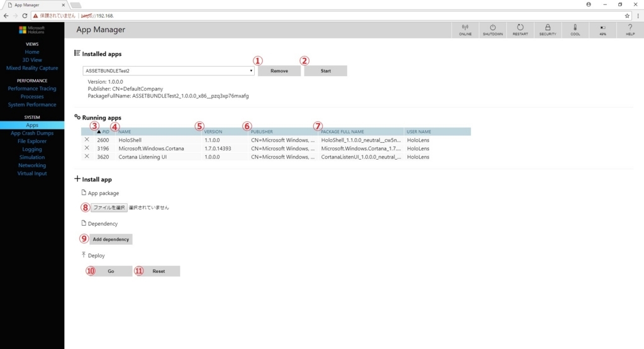Image resolution: width=644 pixels, height=349 pixels.
Task: Sort by VERSION column header
Action: click(213, 132)
